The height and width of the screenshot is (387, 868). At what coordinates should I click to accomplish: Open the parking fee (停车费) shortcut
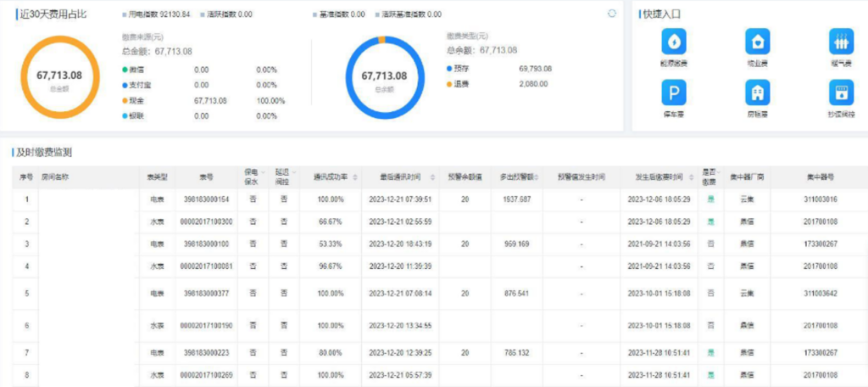pos(674,93)
